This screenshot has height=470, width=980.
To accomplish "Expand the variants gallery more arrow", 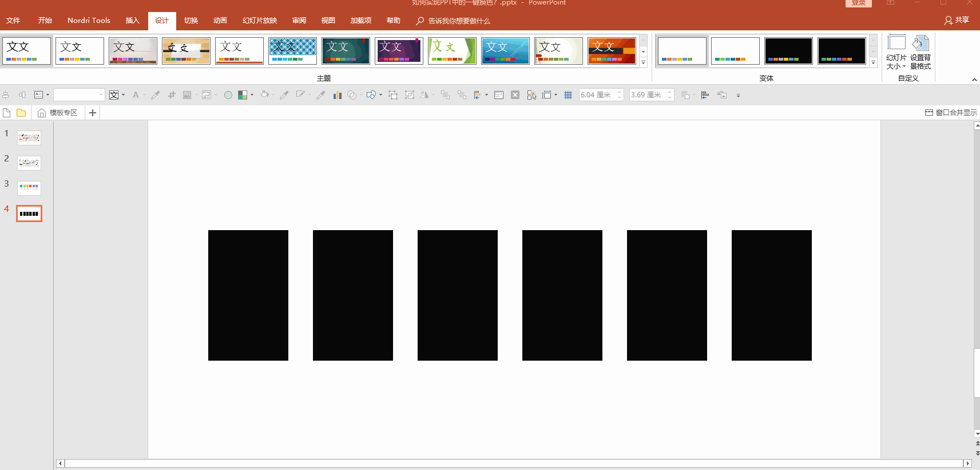I will click(x=873, y=63).
